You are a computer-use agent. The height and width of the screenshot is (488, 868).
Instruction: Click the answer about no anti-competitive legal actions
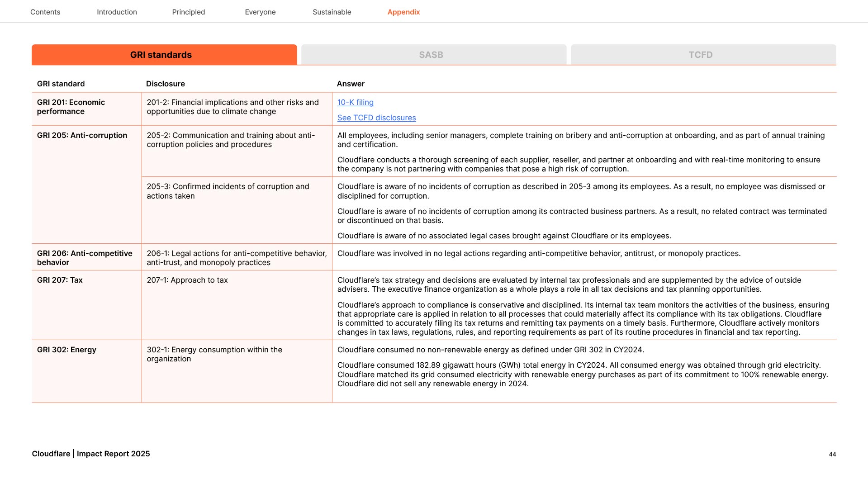click(539, 254)
